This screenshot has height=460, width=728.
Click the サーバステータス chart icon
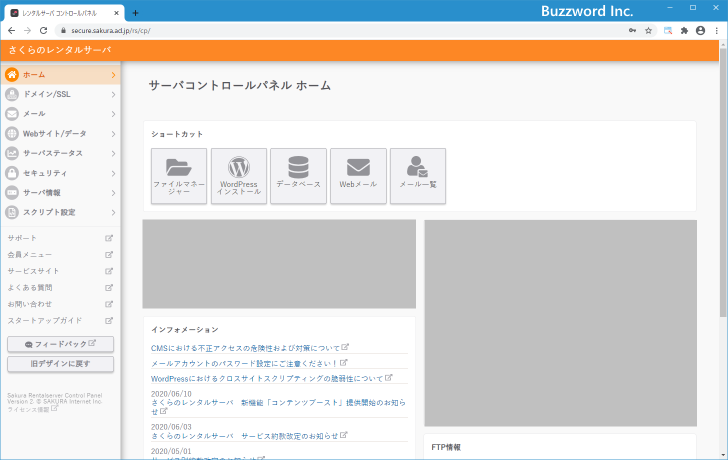coord(12,153)
